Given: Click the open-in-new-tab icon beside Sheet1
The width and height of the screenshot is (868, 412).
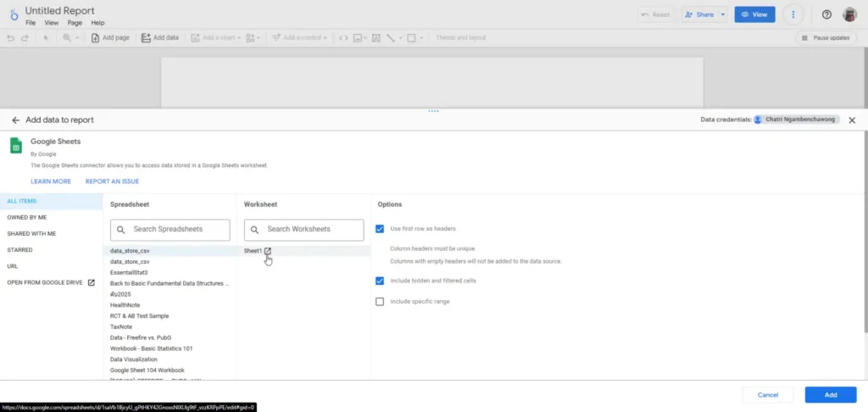Looking at the screenshot, I should pyautogui.click(x=268, y=251).
